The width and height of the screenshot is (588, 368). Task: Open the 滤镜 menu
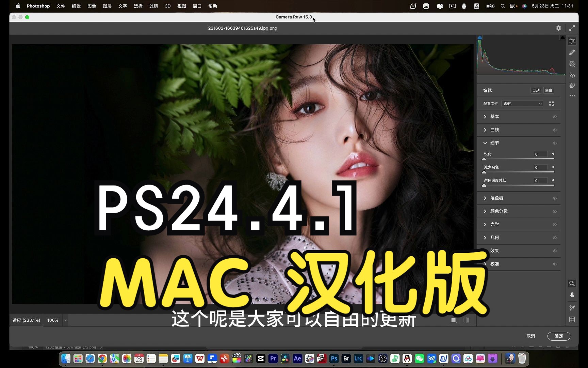(153, 6)
